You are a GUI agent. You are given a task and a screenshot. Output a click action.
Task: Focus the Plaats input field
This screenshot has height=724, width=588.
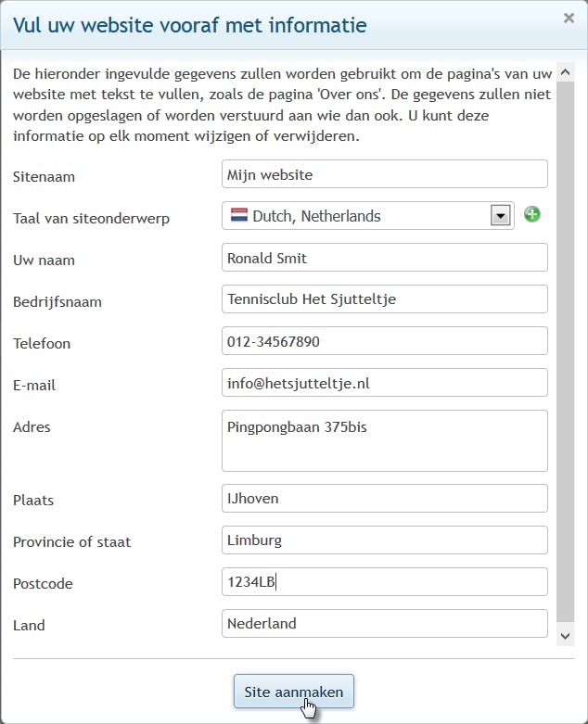tap(385, 498)
